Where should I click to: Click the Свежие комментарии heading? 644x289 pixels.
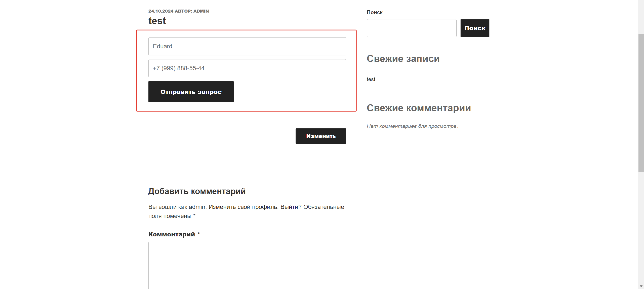(x=419, y=108)
